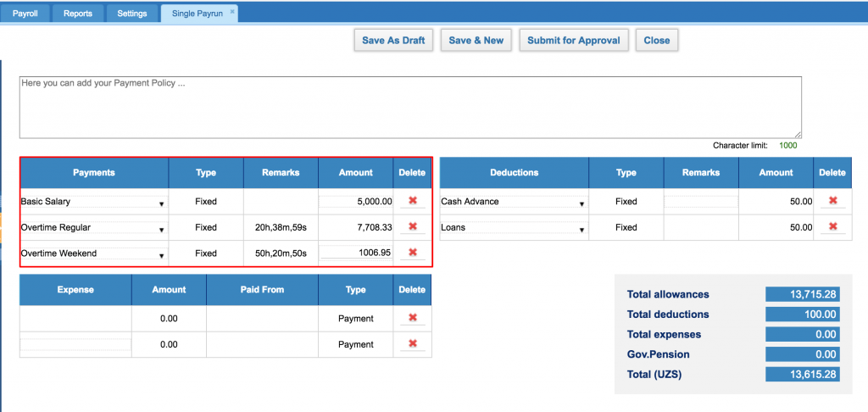Click Submit for Approval button
This screenshot has width=868, height=412.
coord(574,41)
